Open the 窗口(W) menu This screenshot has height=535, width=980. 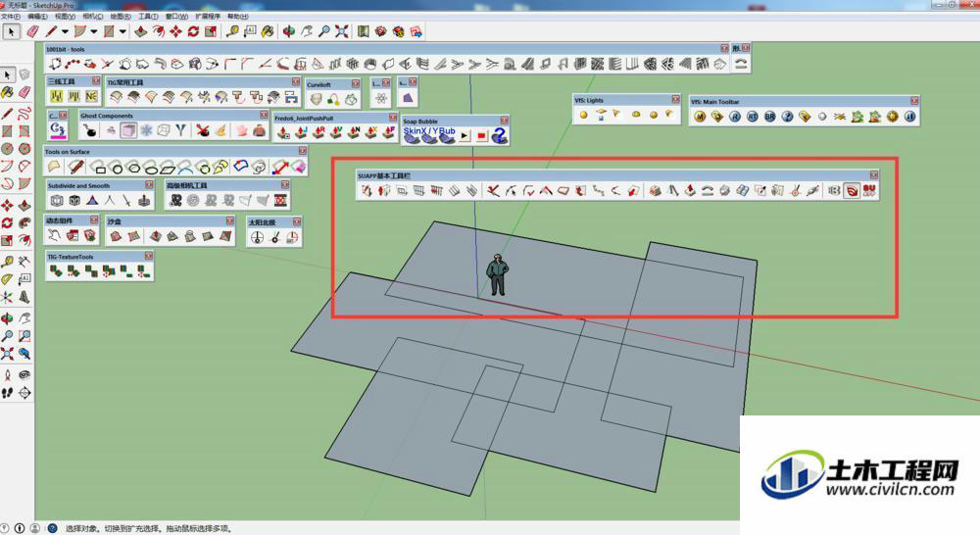click(x=176, y=17)
